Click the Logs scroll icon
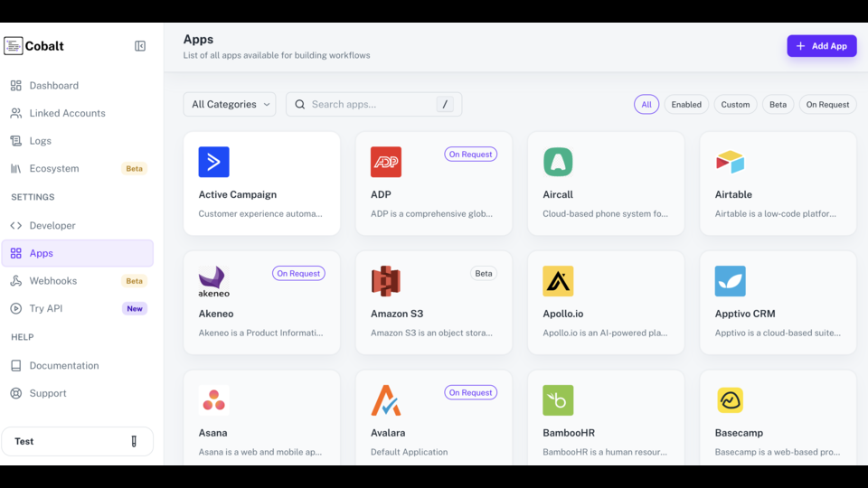This screenshot has width=868, height=488. 16,141
